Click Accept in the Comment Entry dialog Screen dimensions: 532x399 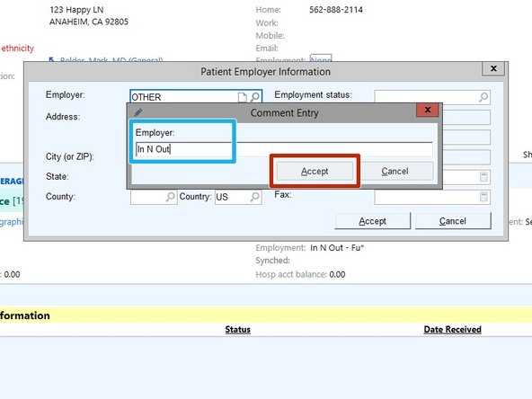click(x=315, y=171)
